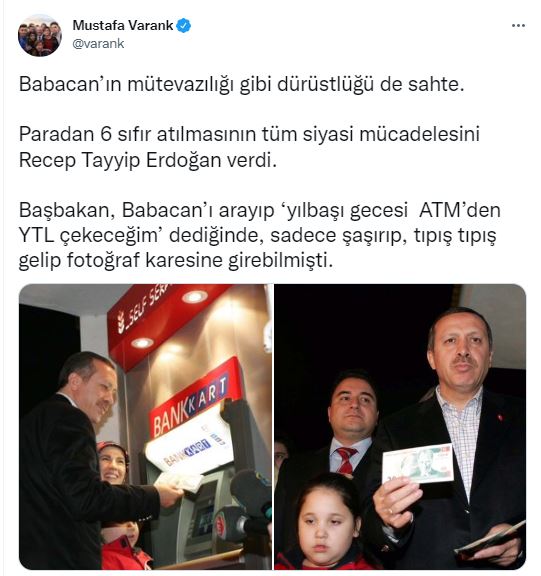Image resolution: width=541 pixels, height=576 pixels.
Task: Click the text line 'YTL çekeceğim' dediğinde
Action: [x=141, y=235]
